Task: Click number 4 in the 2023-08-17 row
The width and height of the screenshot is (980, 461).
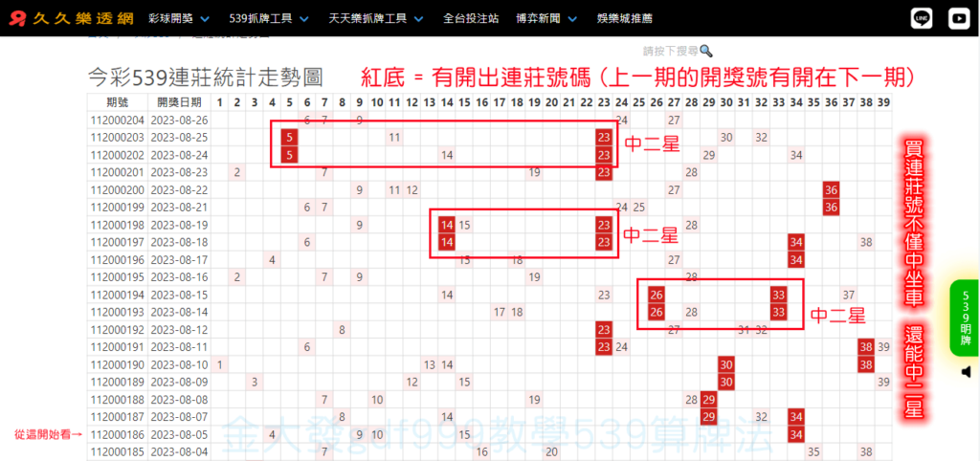Action: [272, 259]
